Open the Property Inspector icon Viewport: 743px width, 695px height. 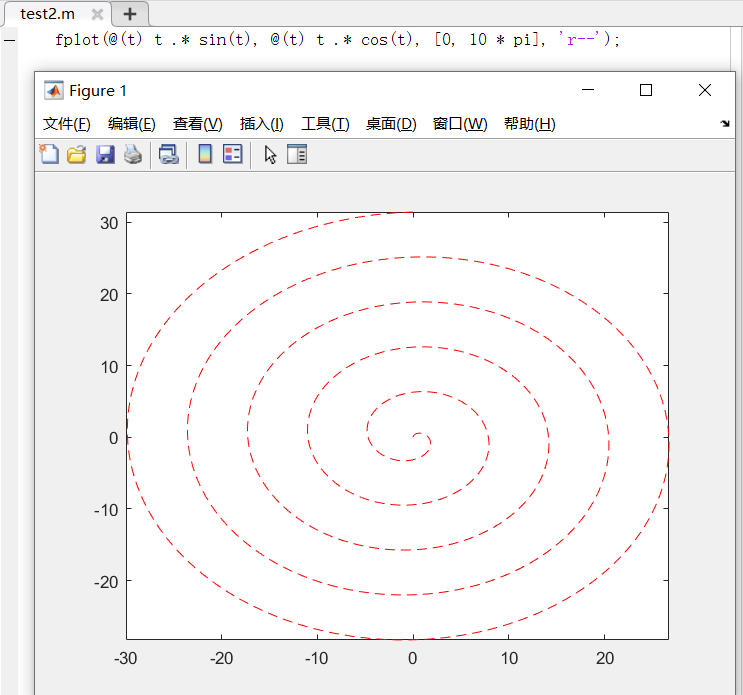[x=297, y=154]
